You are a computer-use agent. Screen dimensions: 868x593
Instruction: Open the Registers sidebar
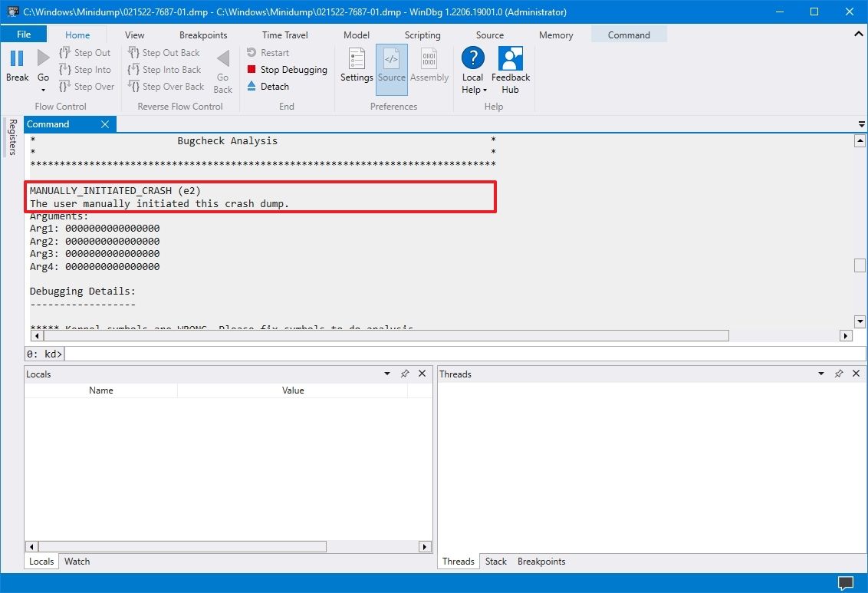12,137
